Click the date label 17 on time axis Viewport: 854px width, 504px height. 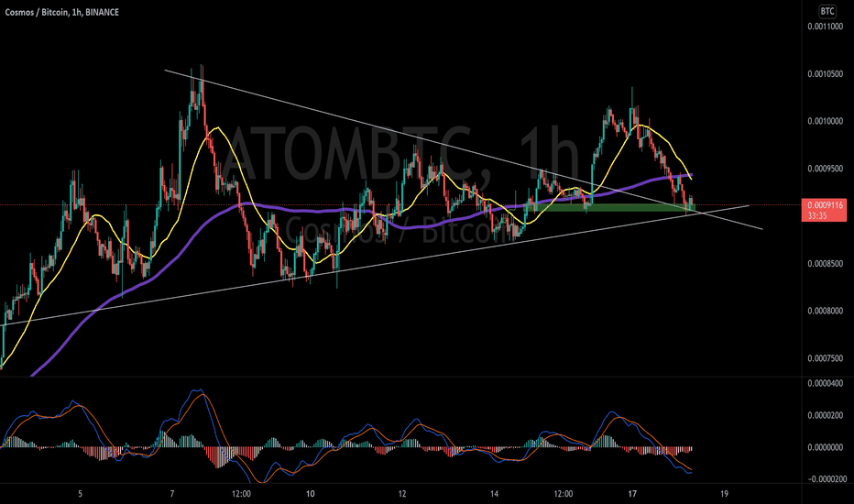point(631,494)
